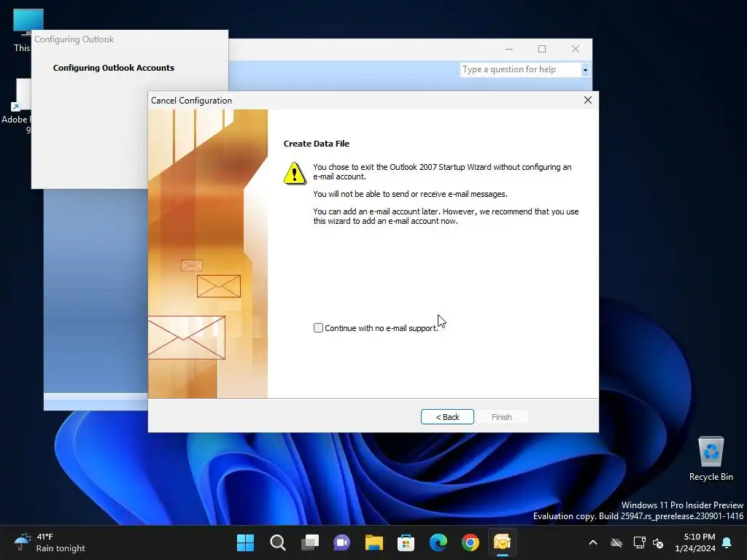This screenshot has height=560, width=747.
Task: Click the disabled Finish button
Action: pyautogui.click(x=502, y=416)
